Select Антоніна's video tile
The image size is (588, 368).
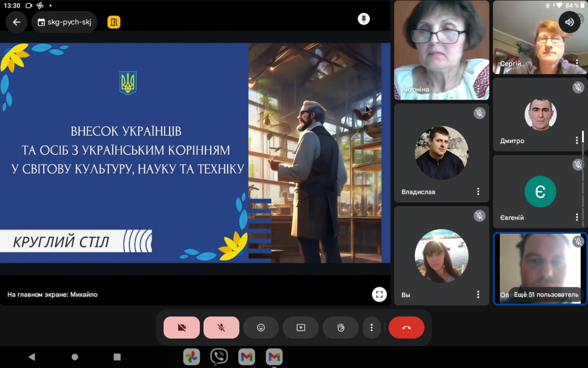441,50
